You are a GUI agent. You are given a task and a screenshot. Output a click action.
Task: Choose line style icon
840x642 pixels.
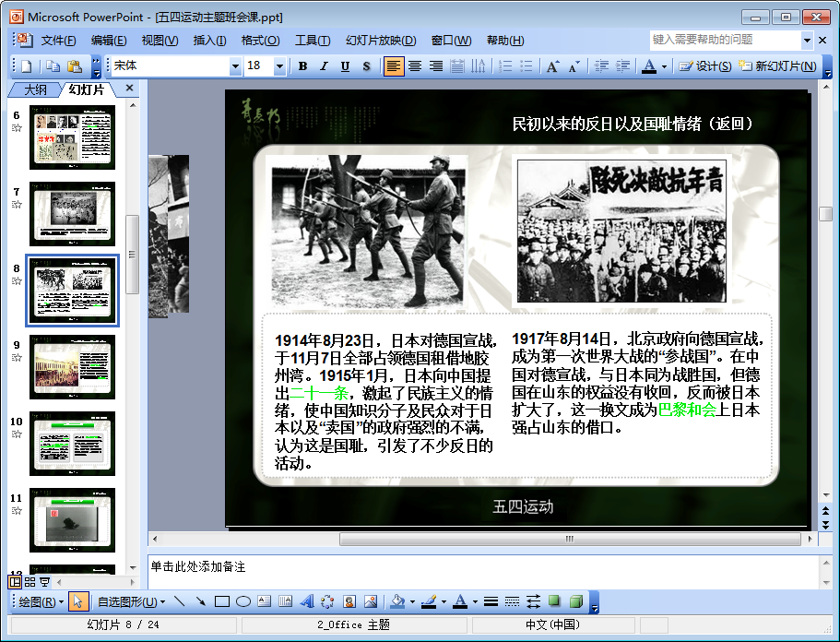(x=491, y=601)
